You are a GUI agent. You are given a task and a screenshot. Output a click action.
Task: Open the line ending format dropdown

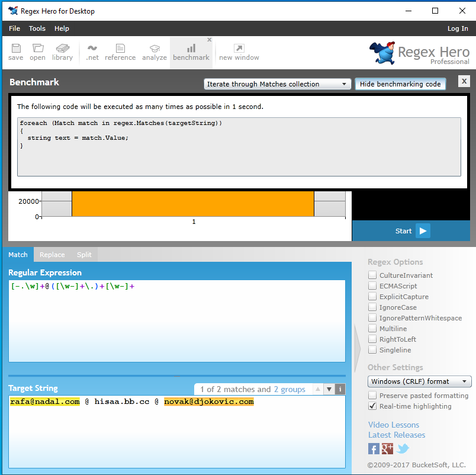pyautogui.click(x=419, y=381)
